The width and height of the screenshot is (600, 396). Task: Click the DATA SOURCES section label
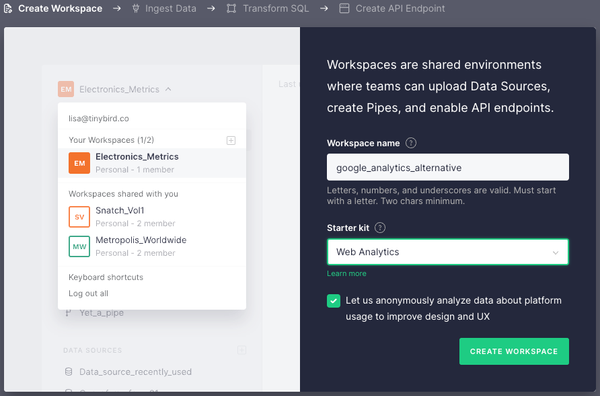[93, 350]
